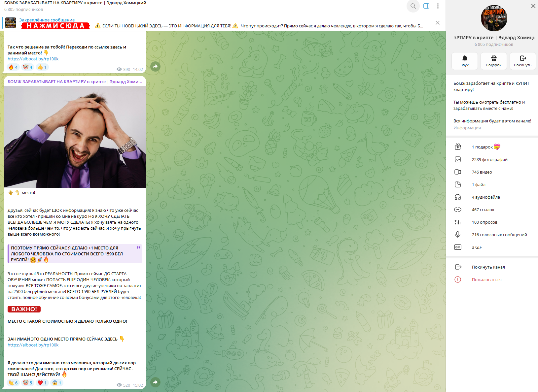Click the document icon beside 1 файл

458,184
